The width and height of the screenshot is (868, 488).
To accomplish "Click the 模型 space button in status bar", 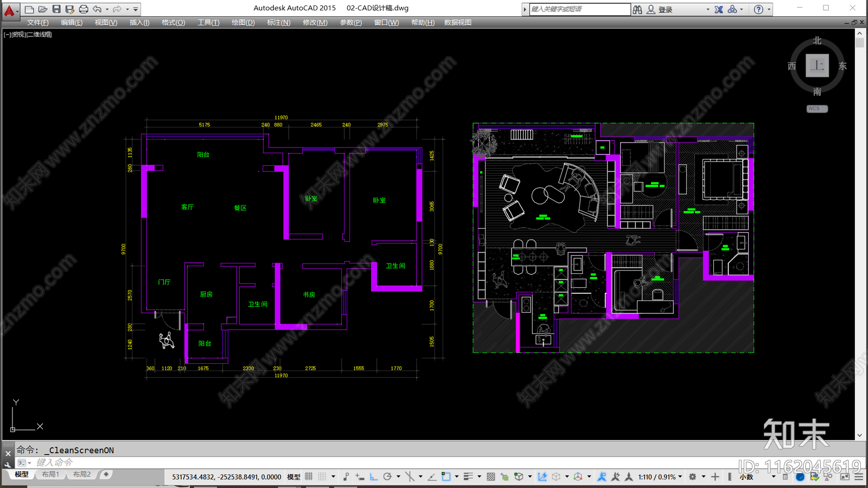I will coord(293,477).
